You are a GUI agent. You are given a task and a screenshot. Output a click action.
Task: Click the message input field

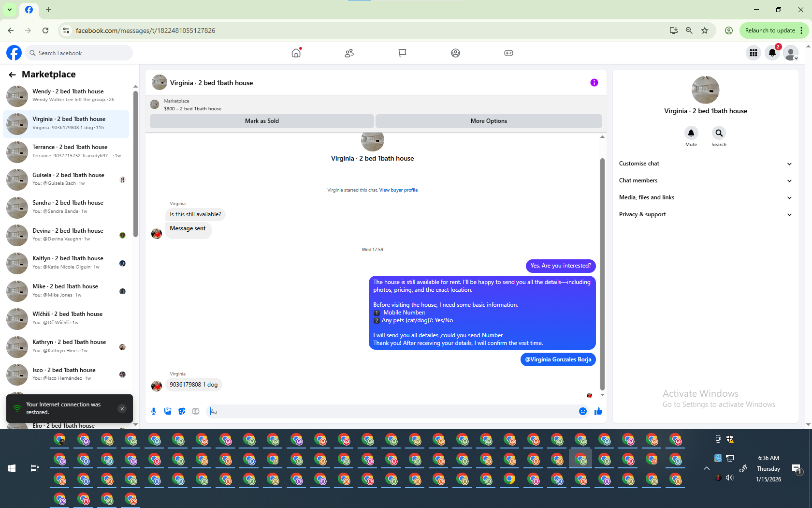click(x=391, y=411)
